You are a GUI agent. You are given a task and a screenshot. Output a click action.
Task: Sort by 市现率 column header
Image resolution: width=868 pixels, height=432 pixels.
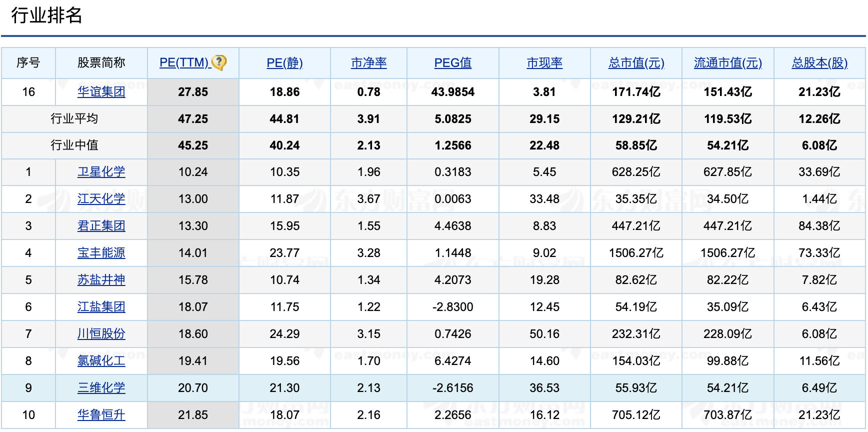(544, 63)
